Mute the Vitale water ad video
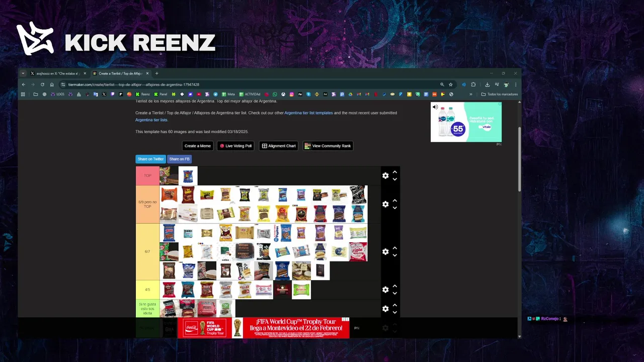This screenshot has height=362, width=644. coord(435,107)
